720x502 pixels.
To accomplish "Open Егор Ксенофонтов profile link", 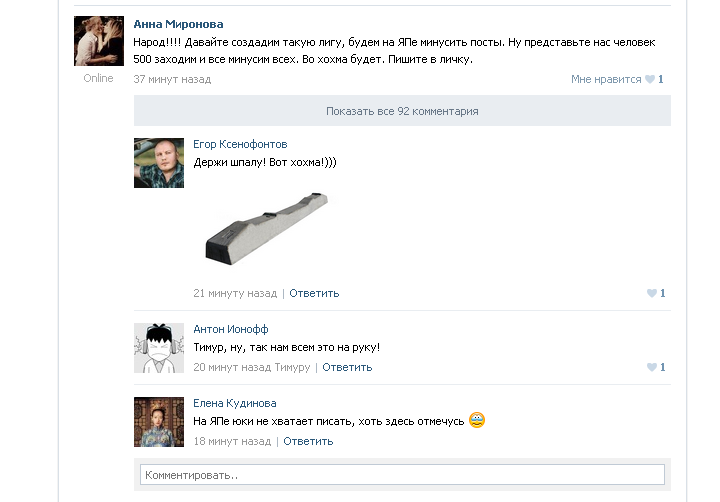I will click(240, 144).
